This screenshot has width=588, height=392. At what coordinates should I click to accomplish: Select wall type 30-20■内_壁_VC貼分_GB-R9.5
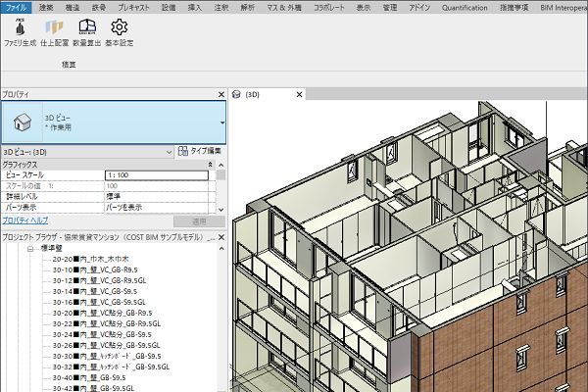coord(102,314)
